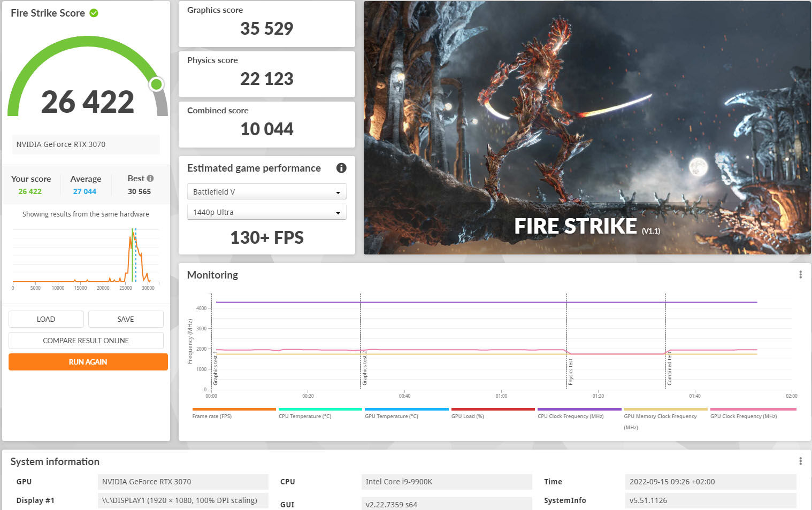Toggle GPU Temperature legend series
Screen dimensions: 812x510
(407, 413)
